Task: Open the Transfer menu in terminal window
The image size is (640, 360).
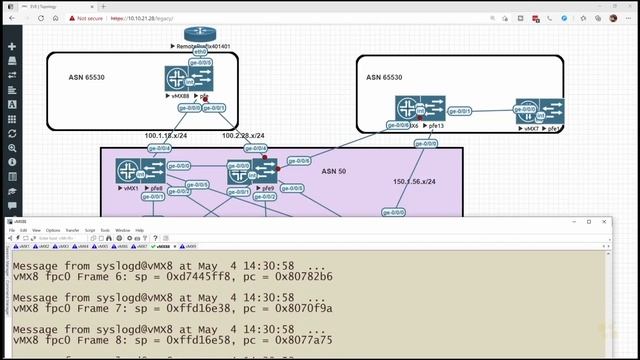Action: click(x=72, y=230)
